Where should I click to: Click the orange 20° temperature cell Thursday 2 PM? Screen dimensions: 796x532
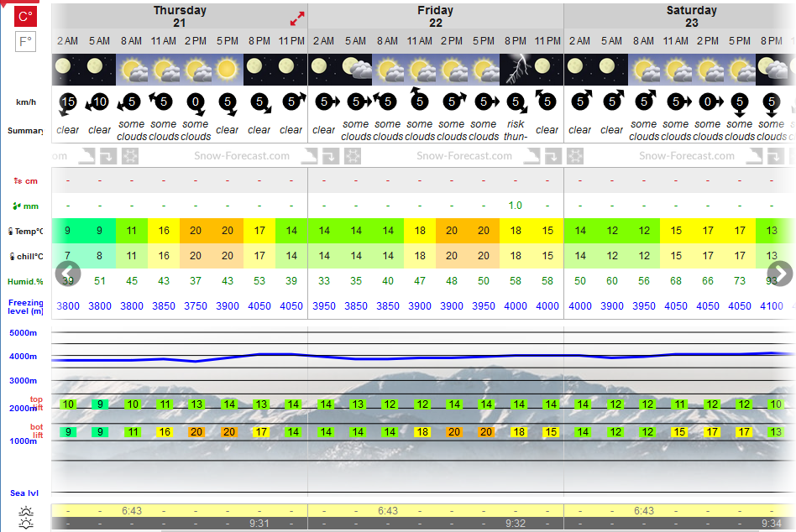(196, 231)
